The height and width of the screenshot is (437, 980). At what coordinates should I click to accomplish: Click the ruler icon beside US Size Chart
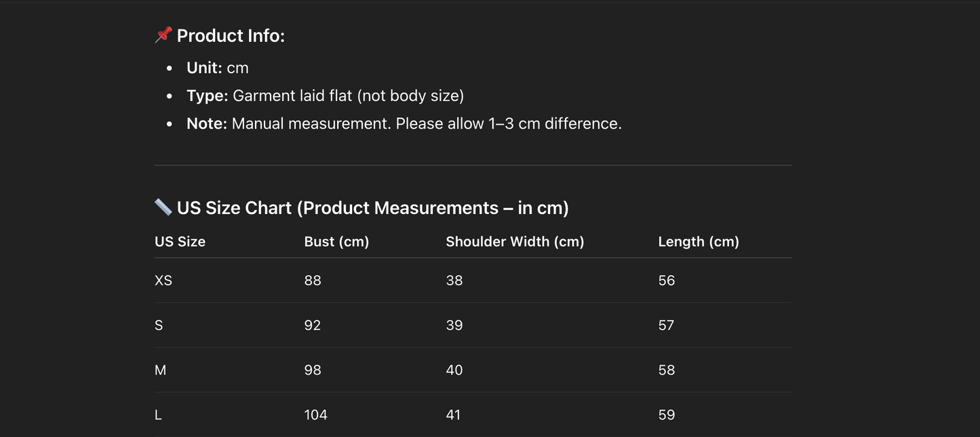163,207
